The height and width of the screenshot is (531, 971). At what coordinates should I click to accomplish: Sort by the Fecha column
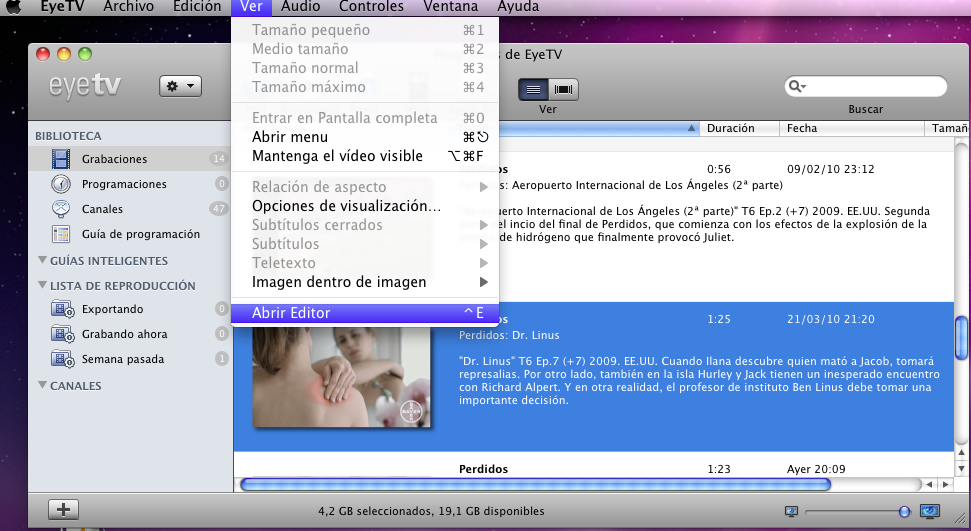[x=851, y=128]
